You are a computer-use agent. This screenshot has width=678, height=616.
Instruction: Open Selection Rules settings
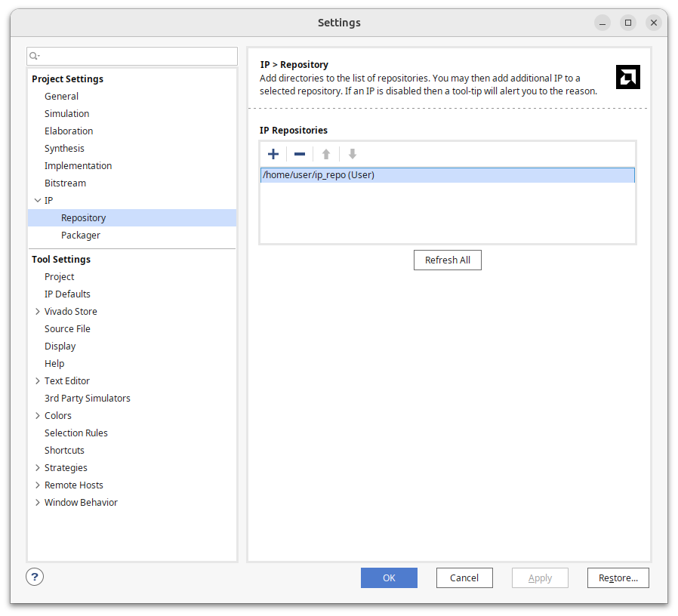point(76,433)
